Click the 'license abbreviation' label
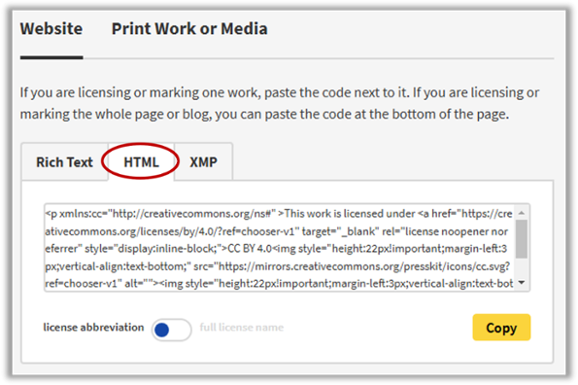This screenshot has width=578, height=385. coord(94,327)
